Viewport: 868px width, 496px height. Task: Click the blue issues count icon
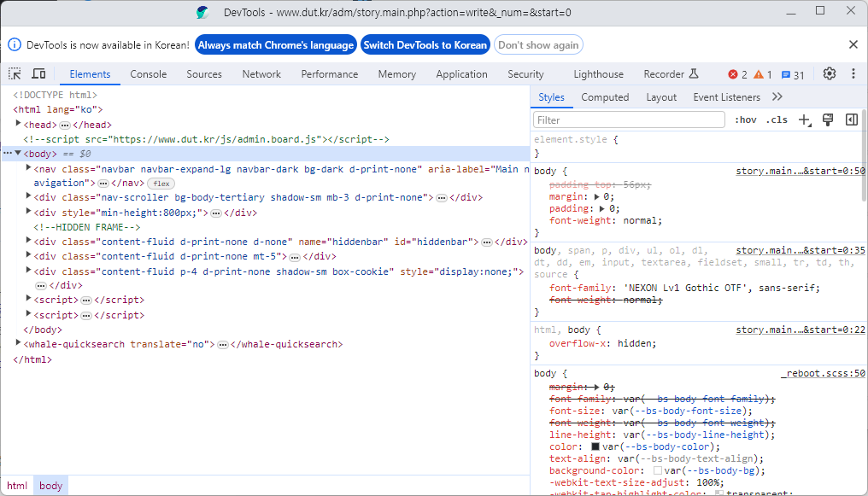pos(785,74)
